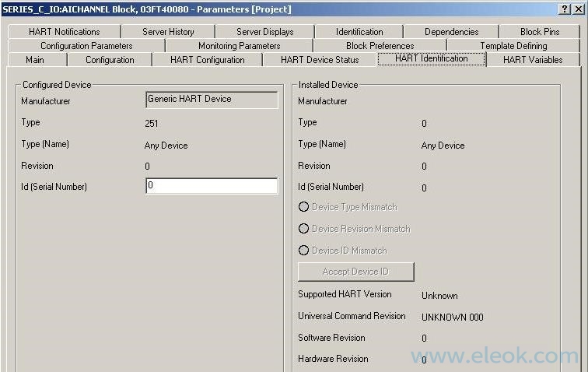This screenshot has height=372, width=588.
Task: Open the Configuration tab
Action: (x=110, y=60)
